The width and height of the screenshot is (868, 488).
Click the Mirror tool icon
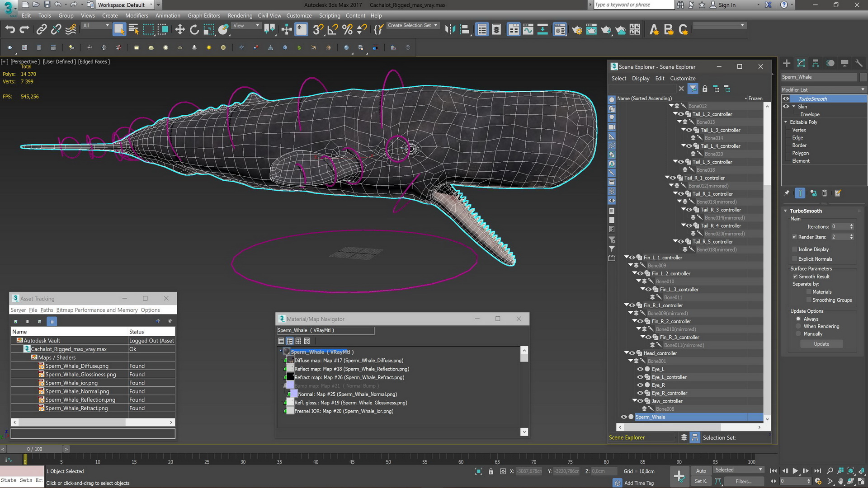tap(451, 29)
